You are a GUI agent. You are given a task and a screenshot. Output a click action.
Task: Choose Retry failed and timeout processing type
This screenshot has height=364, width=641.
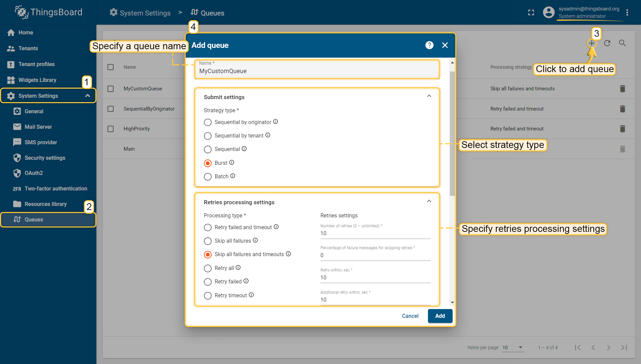tap(208, 227)
